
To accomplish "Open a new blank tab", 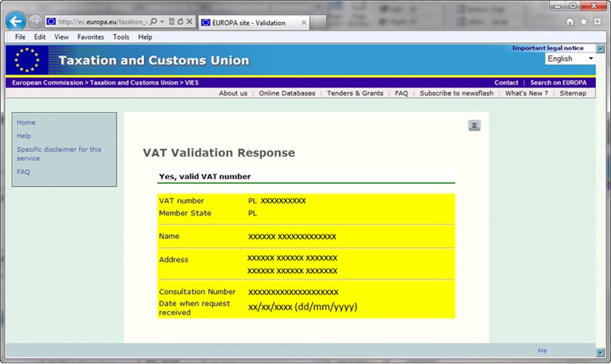I will point(318,23).
